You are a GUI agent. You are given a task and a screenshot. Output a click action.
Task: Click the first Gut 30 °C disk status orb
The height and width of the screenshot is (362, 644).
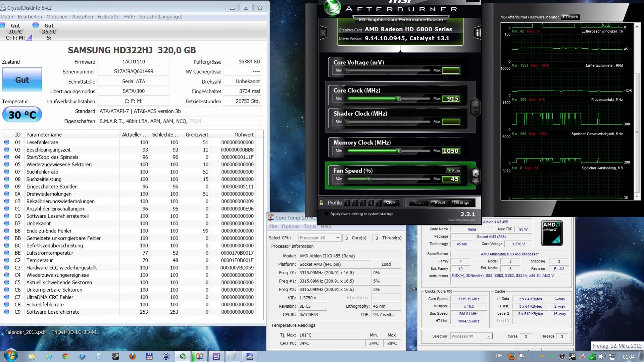click(x=3, y=25)
